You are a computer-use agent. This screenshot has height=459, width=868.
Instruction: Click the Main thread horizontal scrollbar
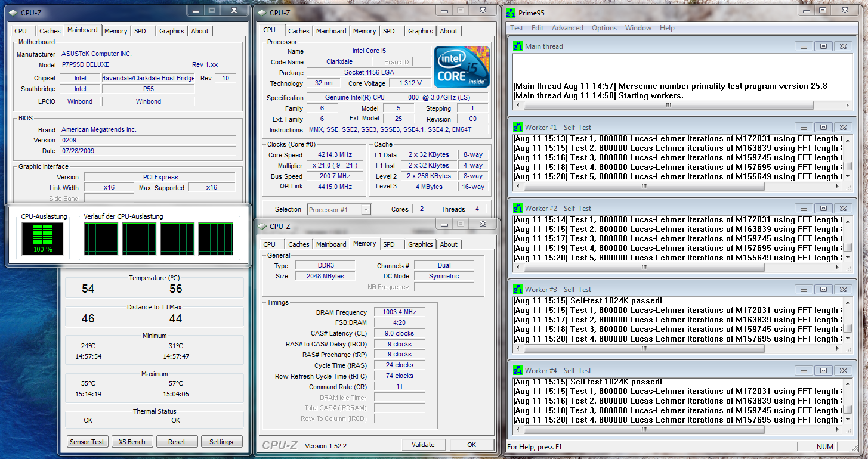tap(668, 106)
